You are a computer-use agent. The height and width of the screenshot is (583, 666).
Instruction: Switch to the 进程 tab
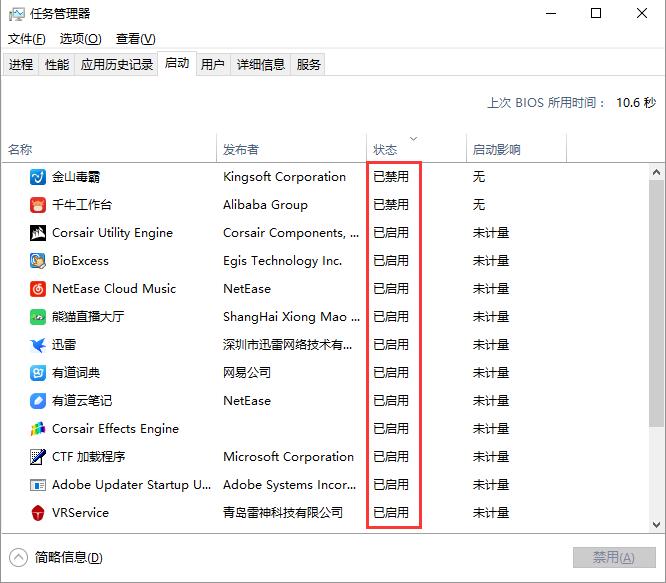[x=21, y=65]
